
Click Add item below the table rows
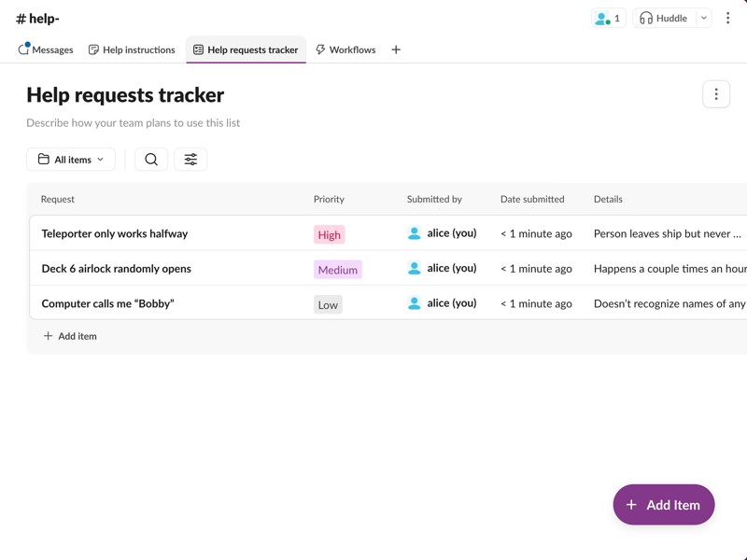[70, 336]
